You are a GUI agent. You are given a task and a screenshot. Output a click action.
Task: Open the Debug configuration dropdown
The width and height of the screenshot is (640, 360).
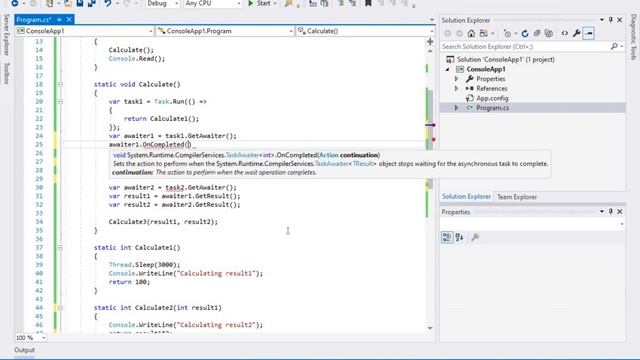pyautogui.click(x=162, y=3)
